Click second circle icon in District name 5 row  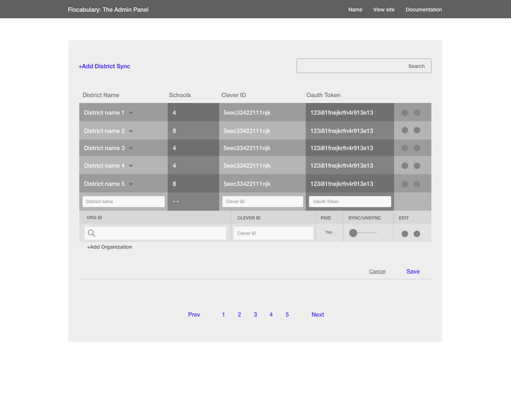point(417,184)
